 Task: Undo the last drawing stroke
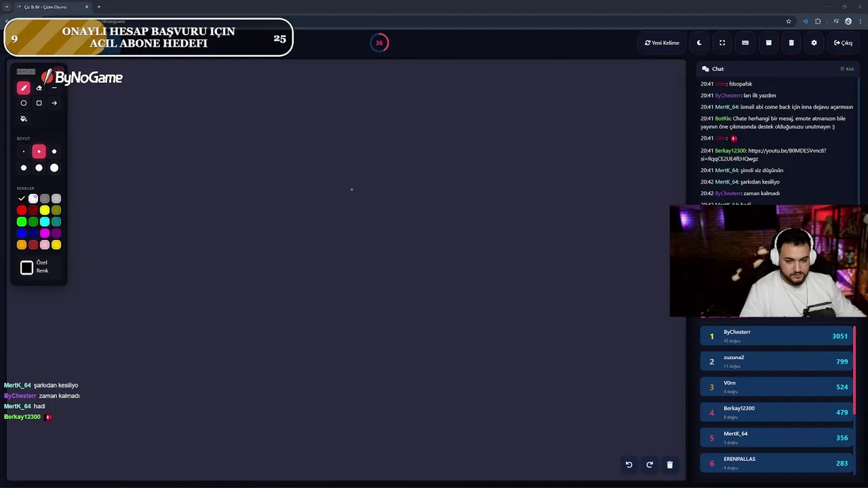(629, 464)
